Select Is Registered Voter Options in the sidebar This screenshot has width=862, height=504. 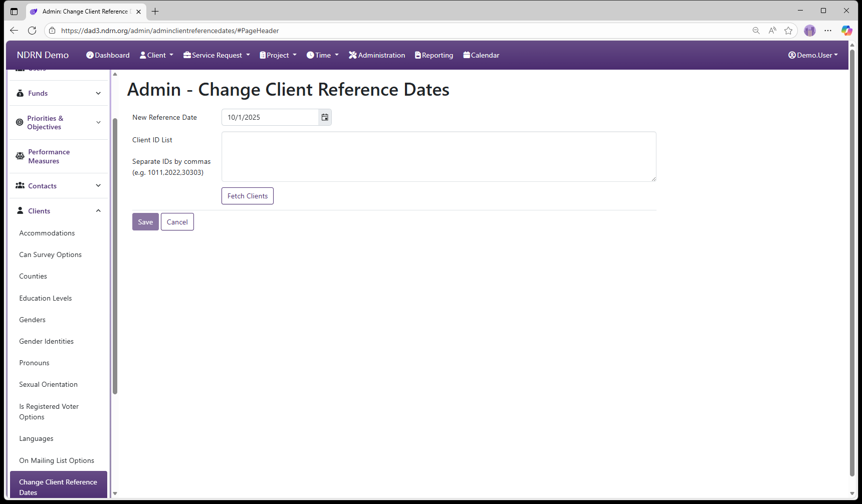(x=49, y=411)
